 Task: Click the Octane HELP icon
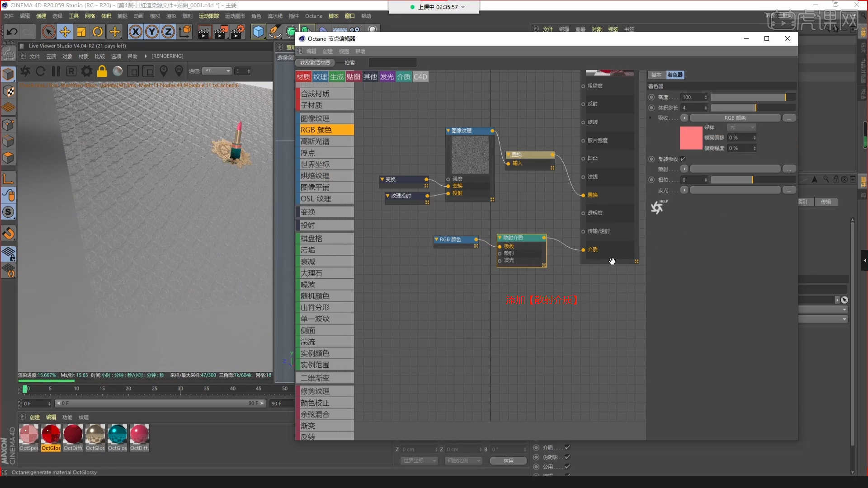(x=659, y=207)
